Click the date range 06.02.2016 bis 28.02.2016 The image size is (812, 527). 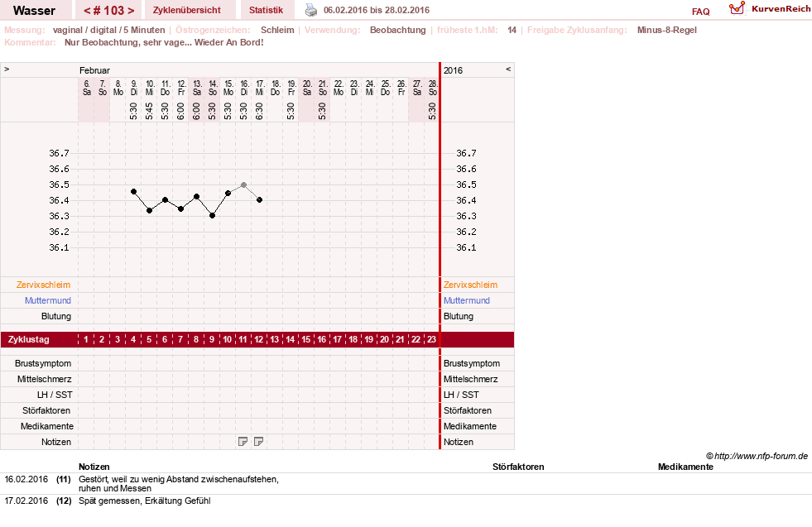[x=377, y=11]
